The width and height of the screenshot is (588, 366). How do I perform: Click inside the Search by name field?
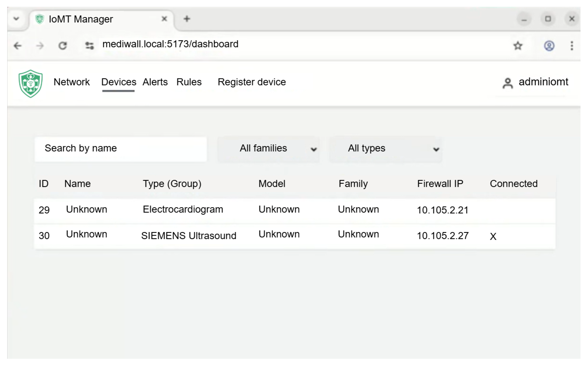click(x=120, y=149)
